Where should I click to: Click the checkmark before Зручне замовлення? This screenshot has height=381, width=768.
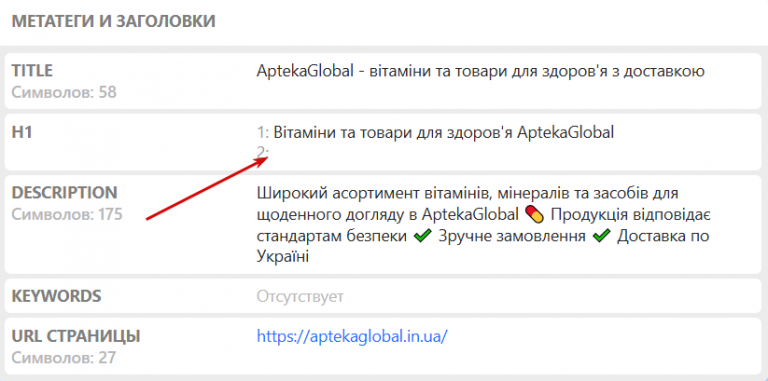422,237
